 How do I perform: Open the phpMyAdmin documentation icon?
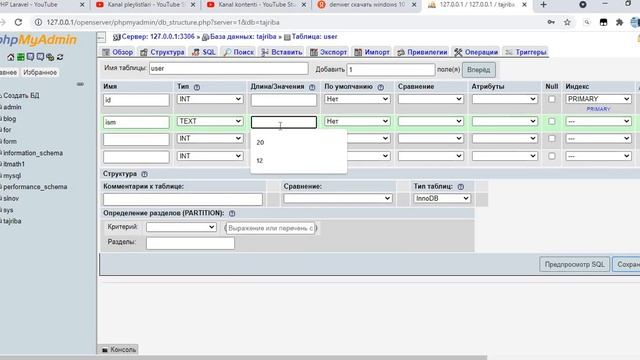click(30, 57)
